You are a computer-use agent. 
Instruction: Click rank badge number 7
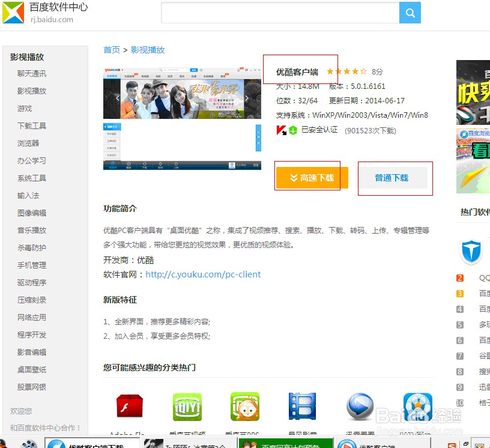point(460,356)
